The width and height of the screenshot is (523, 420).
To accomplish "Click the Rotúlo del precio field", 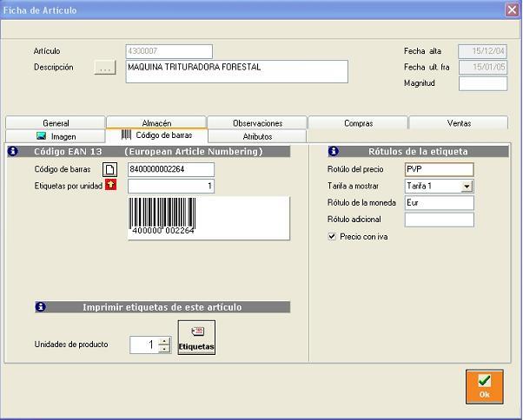I will tap(440, 169).
